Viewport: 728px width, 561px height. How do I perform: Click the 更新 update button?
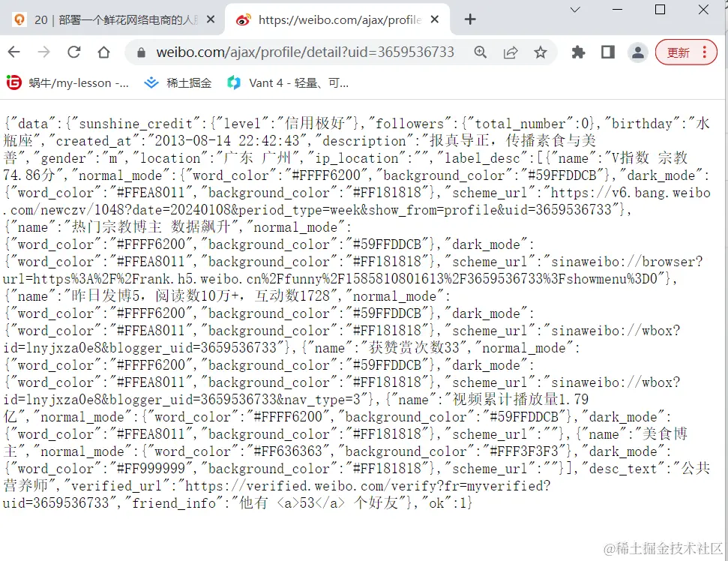pos(679,52)
